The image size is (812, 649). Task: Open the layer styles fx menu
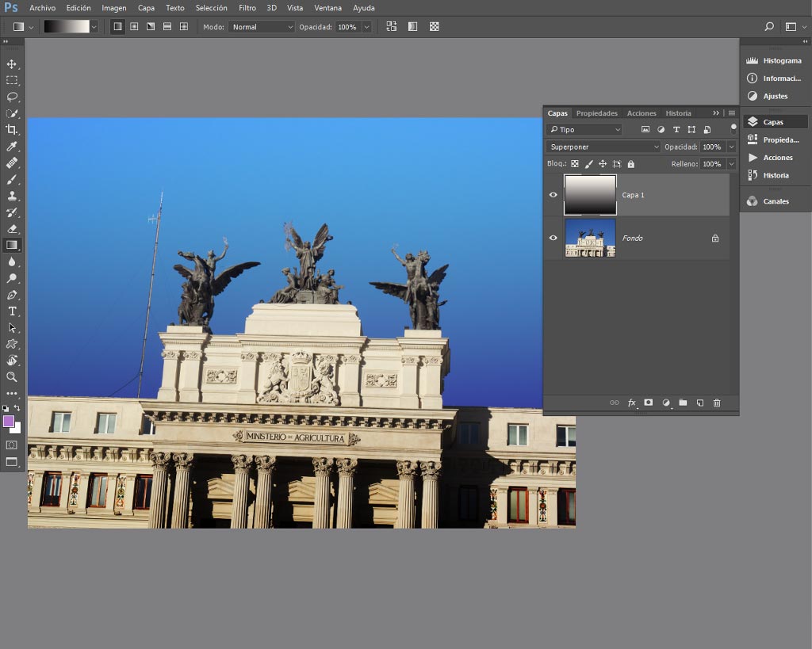pos(632,403)
